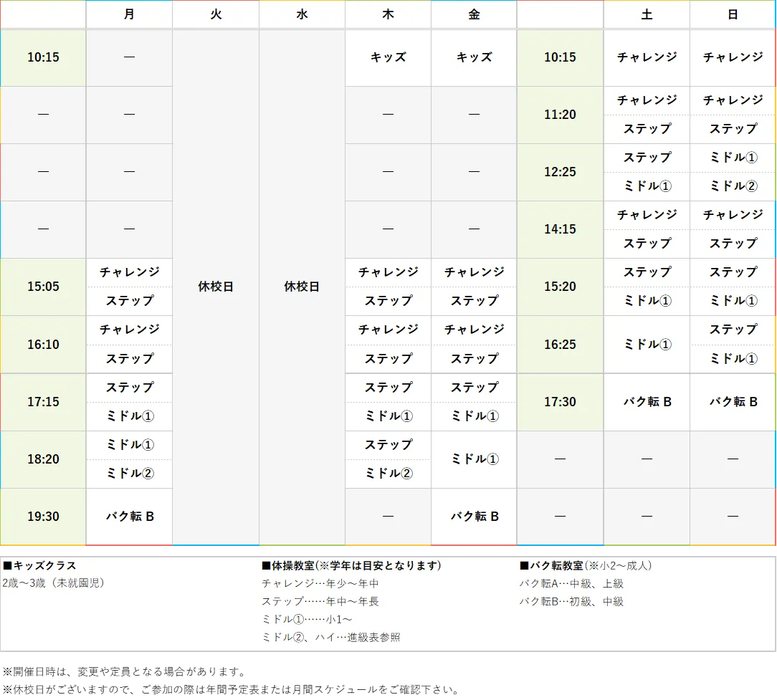This screenshot has width=777, height=700.
Task: Select the 日 (Sunday) column header
Action: click(x=732, y=14)
